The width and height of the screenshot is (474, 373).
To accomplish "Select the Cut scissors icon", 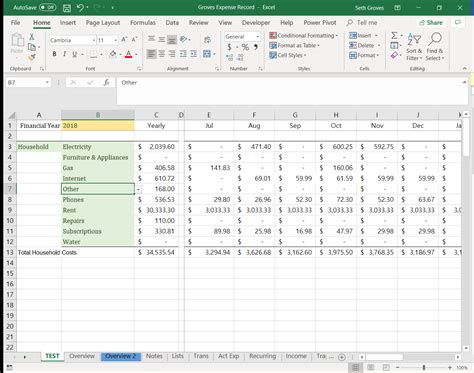I will coord(32,37).
